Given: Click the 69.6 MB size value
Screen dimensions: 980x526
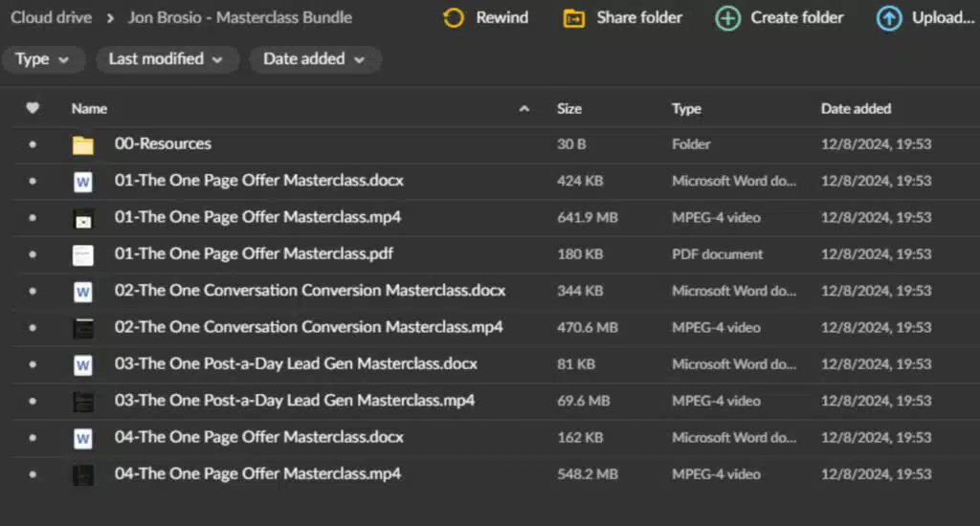Looking at the screenshot, I should 583,401.
